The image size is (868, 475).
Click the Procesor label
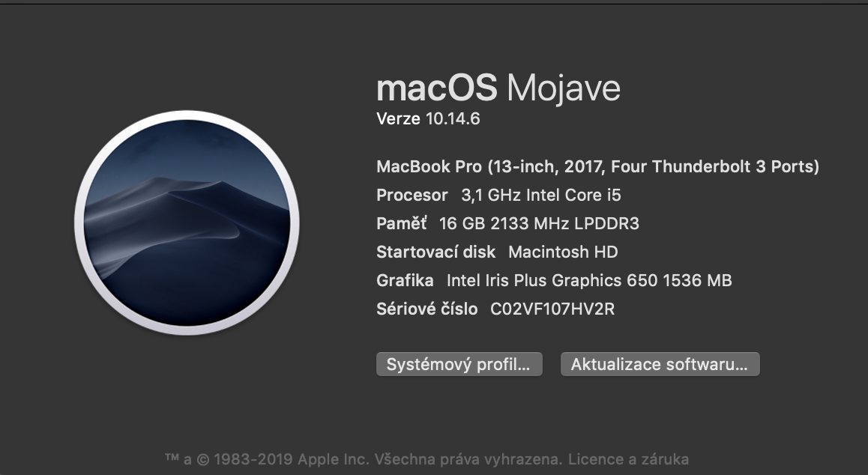[412, 196]
